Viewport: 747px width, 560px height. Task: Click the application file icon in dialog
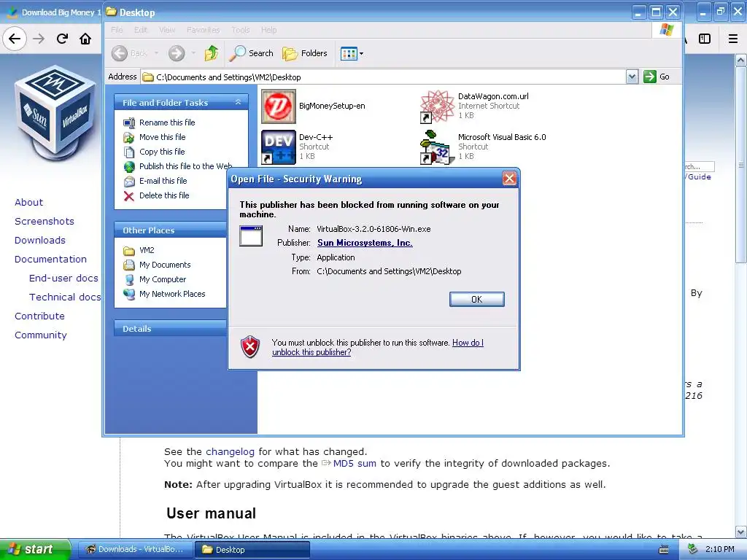(x=251, y=236)
